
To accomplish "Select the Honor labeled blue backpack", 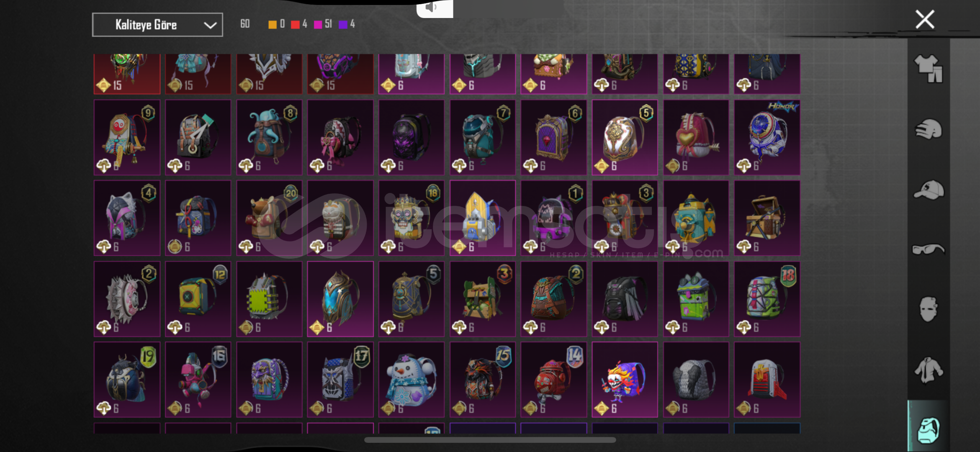I will (767, 137).
